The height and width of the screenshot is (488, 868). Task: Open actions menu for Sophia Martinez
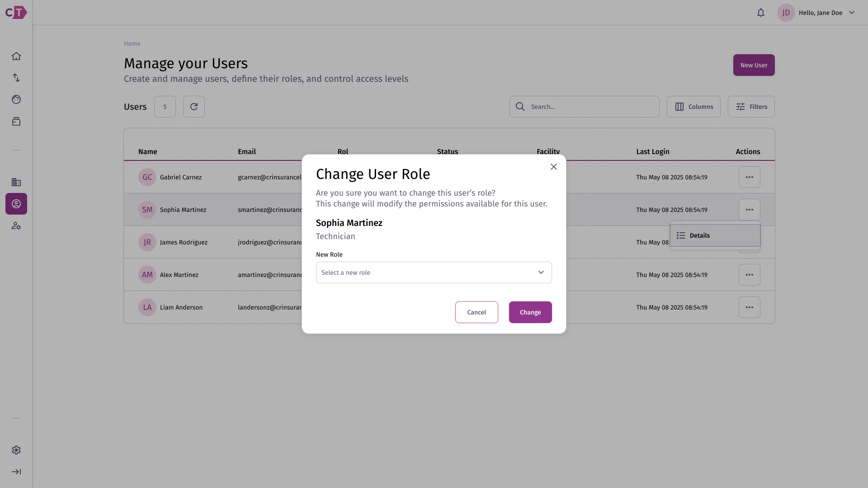pyautogui.click(x=750, y=210)
